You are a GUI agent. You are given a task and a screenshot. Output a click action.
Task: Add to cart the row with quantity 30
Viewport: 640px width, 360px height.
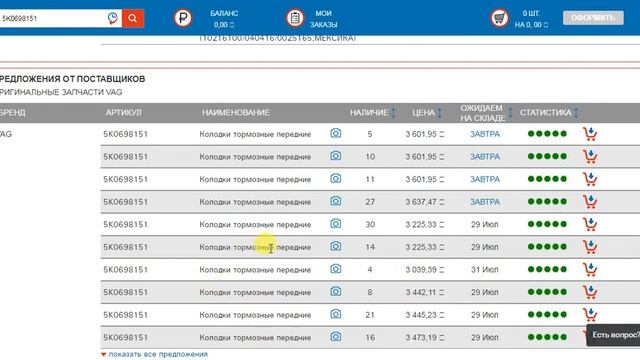pos(590,224)
